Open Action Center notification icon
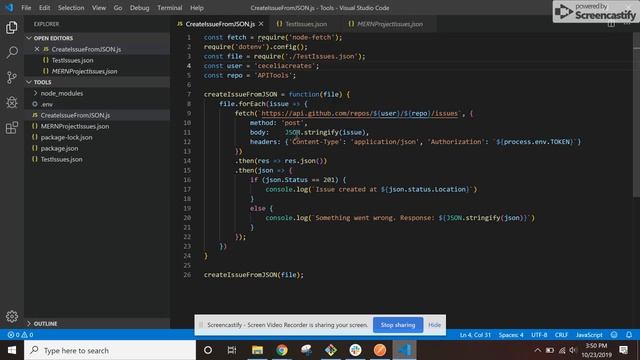Screen dimensions: 640x360 click(623, 350)
